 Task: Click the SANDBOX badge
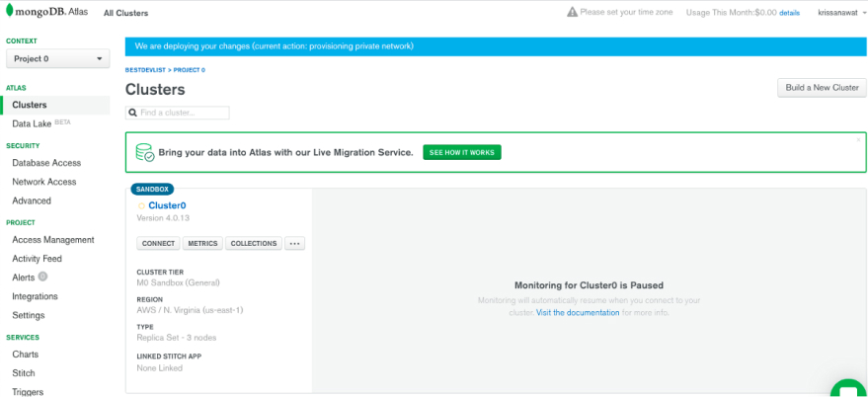(x=152, y=189)
